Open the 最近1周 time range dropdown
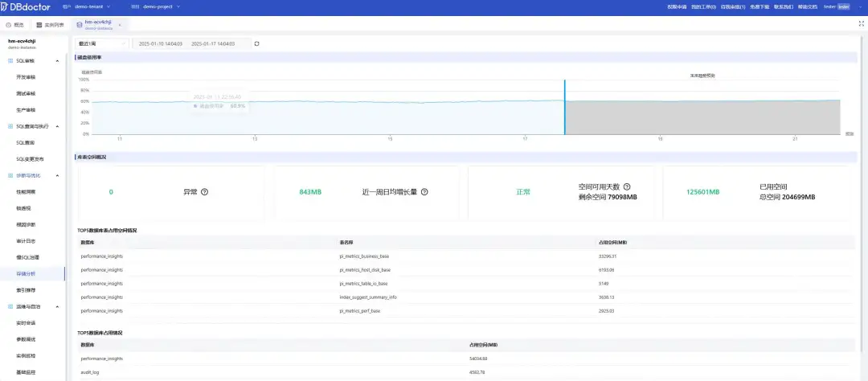Viewport: 868px width, 381px height. pyautogui.click(x=102, y=43)
